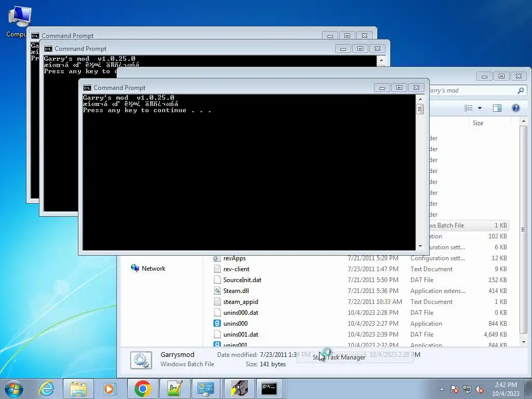This screenshot has height=399, width=532.
Task: Open Action Center flag tray icon
Action: pos(454,389)
